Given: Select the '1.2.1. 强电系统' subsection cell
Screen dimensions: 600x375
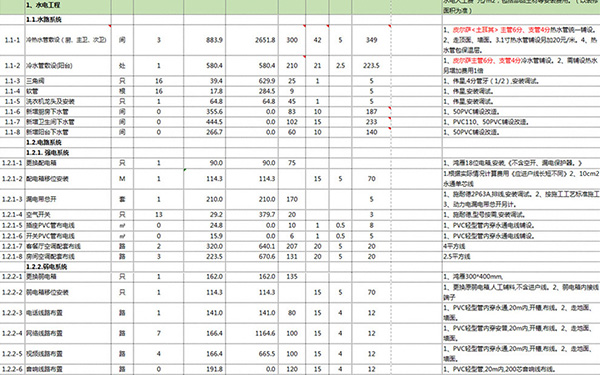Looking at the screenshot, I should (x=68, y=153).
